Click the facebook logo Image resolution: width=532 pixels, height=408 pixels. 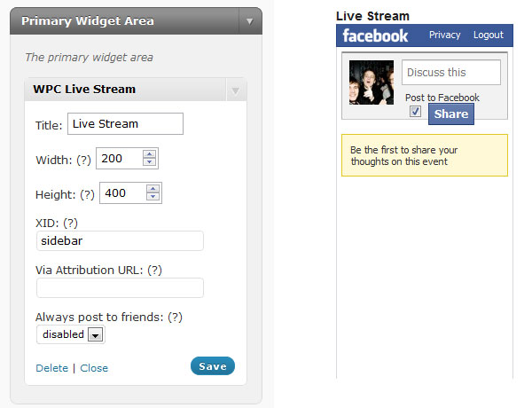click(375, 35)
